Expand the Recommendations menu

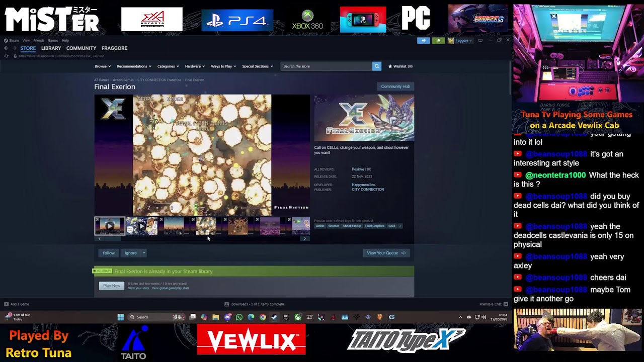click(x=134, y=66)
